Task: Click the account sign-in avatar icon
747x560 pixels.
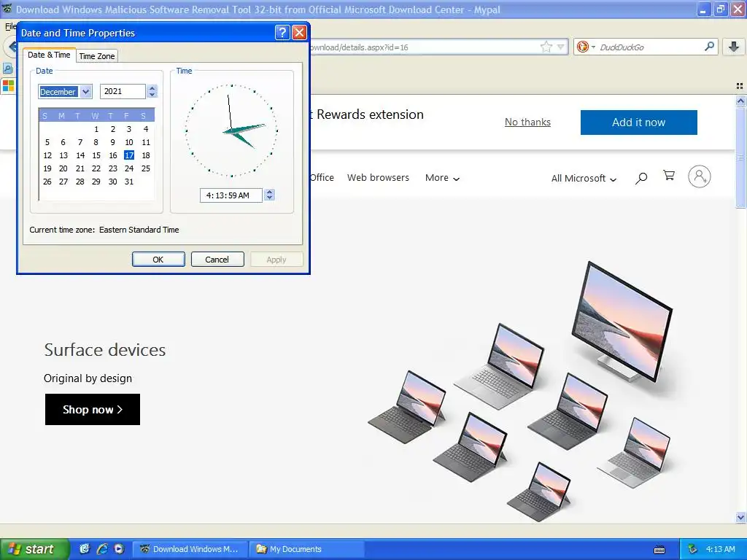Action: [x=699, y=176]
